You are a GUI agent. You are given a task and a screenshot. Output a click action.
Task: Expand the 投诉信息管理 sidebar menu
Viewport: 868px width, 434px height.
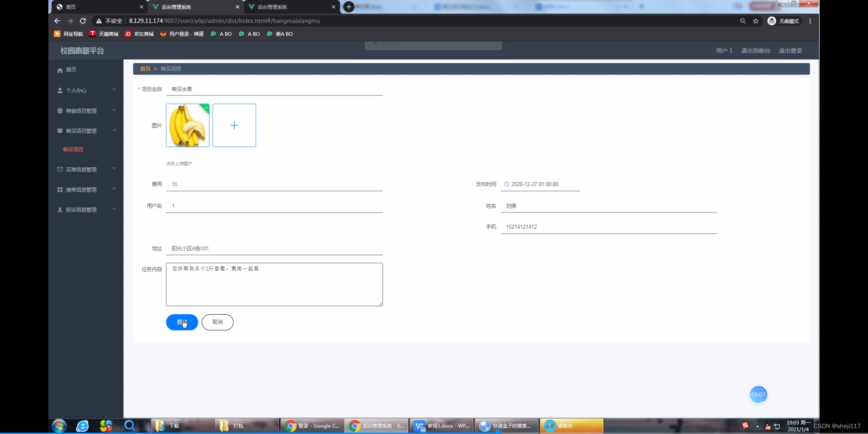pos(86,210)
